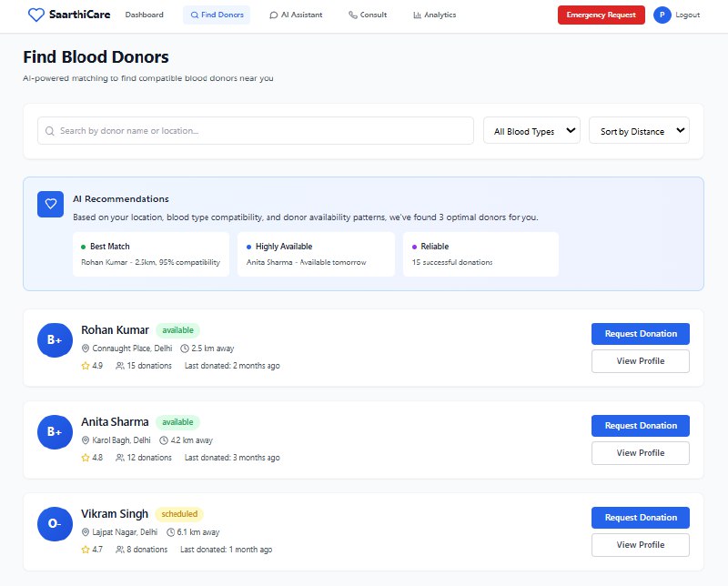Image resolution: width=728 pixels, height=586 pixels.
Task: Click the star icon next to 4.8 rating
Action: click(86, 458)
